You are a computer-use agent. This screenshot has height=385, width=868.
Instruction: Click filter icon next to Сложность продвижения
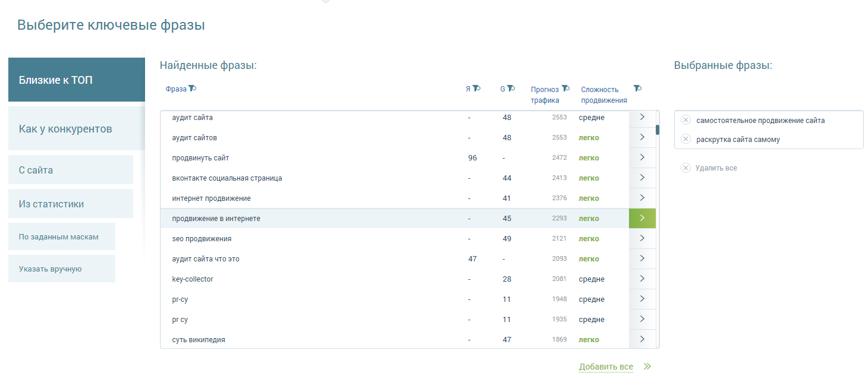[x=637, y=89]
